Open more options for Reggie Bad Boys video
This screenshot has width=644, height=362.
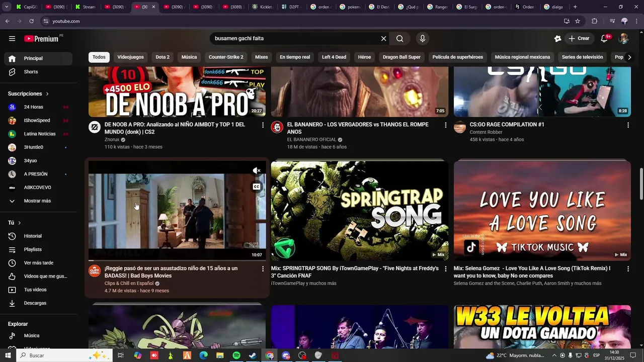coord(263,269)
